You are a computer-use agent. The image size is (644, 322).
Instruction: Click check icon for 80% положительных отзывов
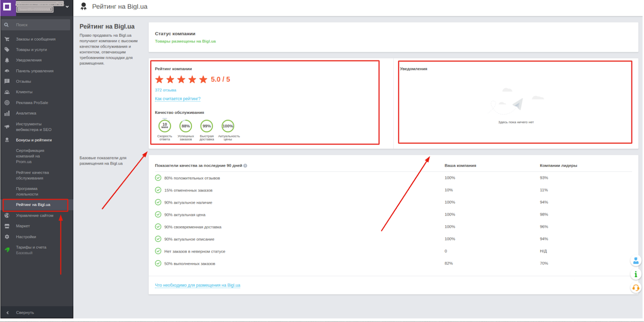pyautogui.click(x=158, y=178)
